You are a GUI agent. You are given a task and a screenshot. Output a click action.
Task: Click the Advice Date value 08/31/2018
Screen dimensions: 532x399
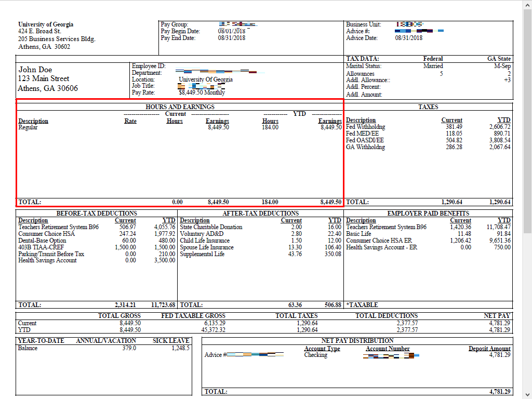pyautogui.click(x=408, y=38)
